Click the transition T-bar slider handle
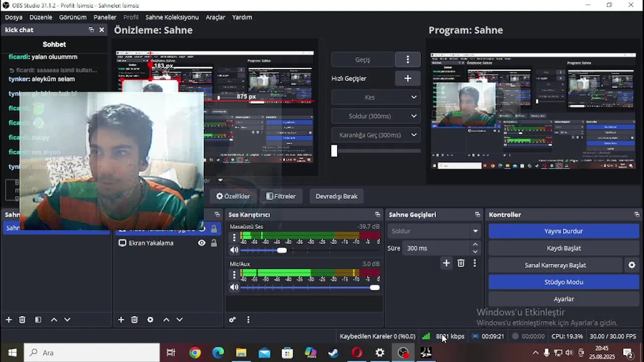 tap(334, 150)
